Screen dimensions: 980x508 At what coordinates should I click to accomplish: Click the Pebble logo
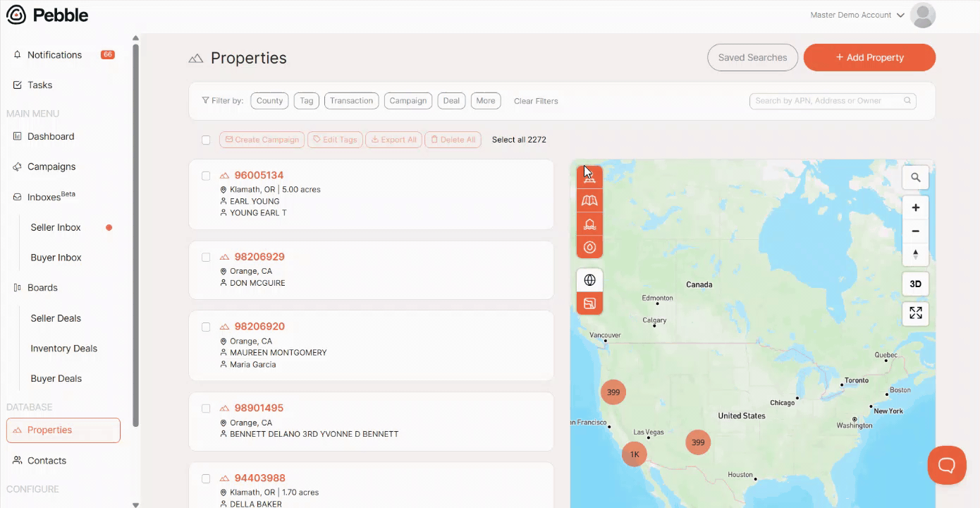point(47,15)
